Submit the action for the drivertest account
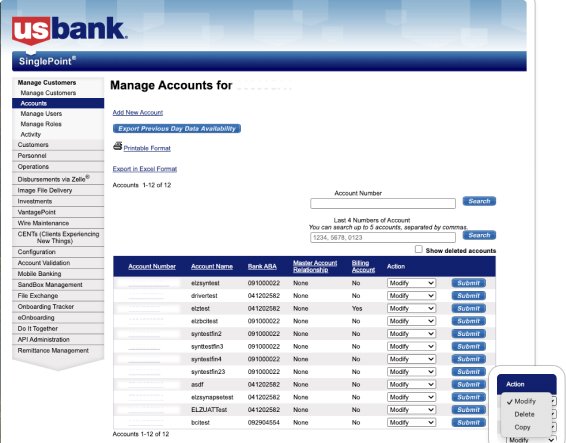Image resolution: width=566 pixels, height=443 pixels. coord(469,296)
